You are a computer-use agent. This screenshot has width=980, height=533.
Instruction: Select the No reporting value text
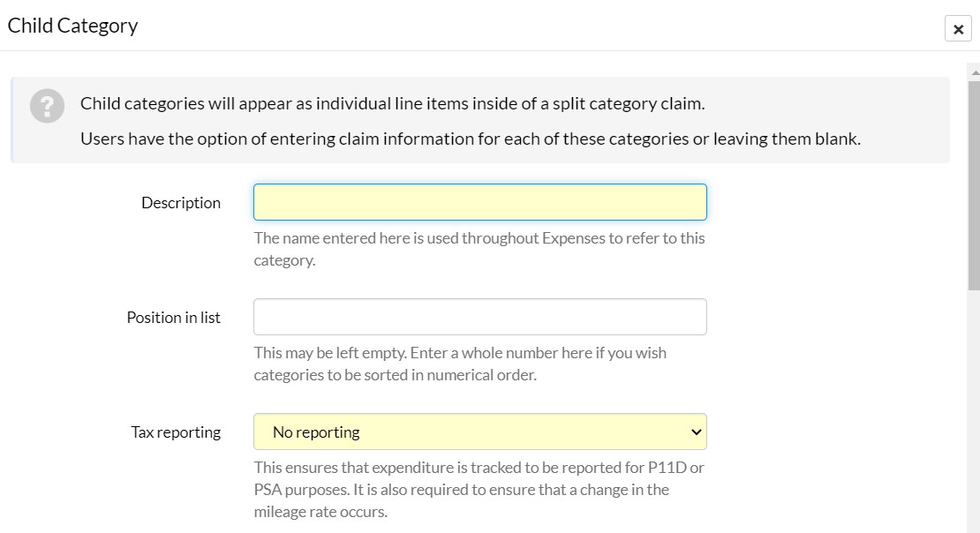tap(316, 432)
